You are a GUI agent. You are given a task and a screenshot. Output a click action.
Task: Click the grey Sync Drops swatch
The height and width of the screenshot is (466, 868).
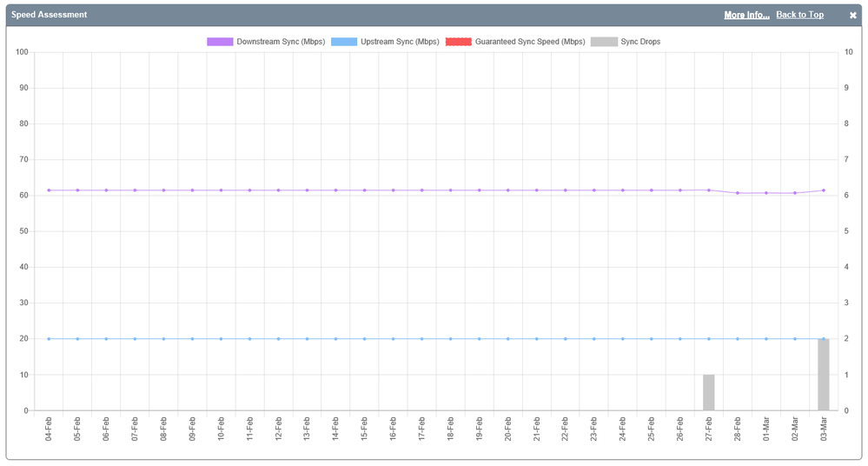tap(604, 42)
